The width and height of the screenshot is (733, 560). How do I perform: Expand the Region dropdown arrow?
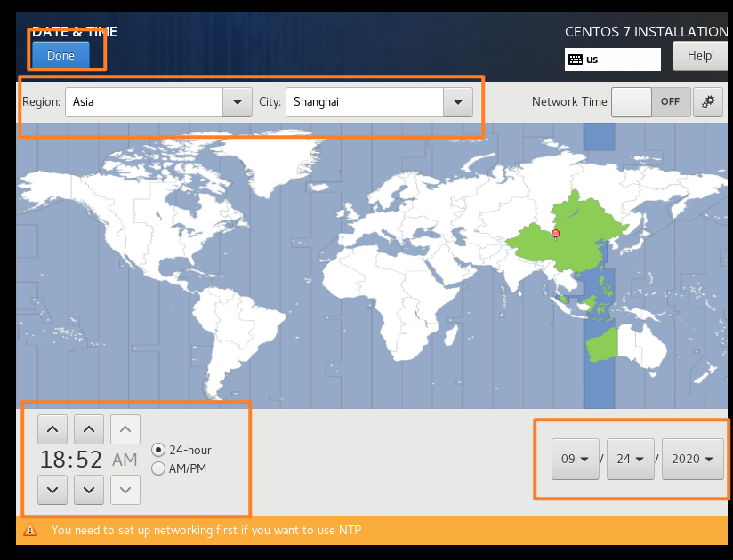tap(237, 102)
